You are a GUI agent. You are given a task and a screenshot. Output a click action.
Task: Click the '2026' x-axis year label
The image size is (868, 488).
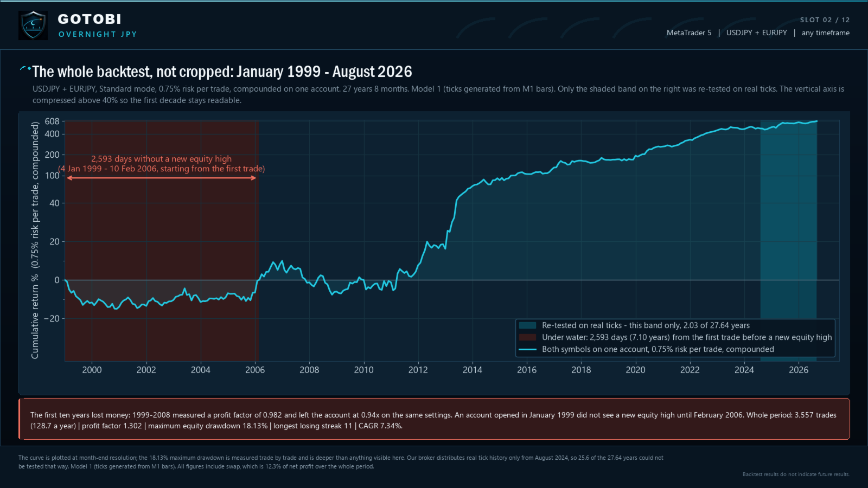(x=799, y=370)
